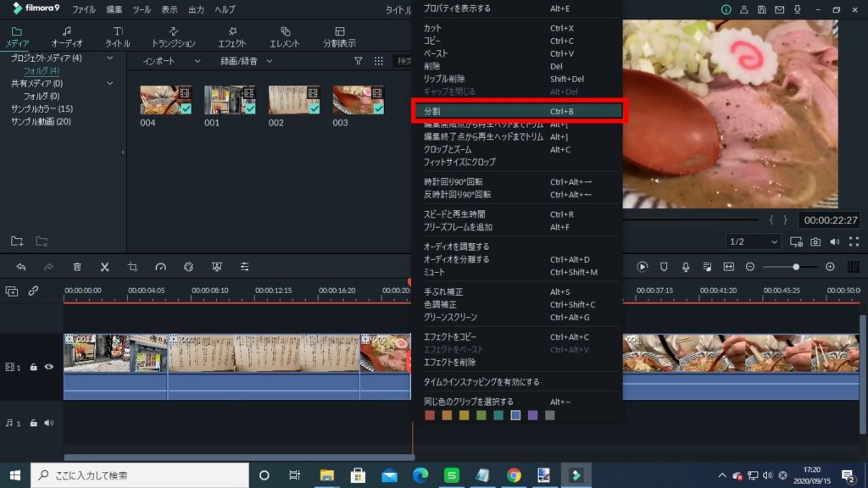Click the crop tool icon above the timeline
Viewport: 868px width, 488px height.
[x=133, y=267]
